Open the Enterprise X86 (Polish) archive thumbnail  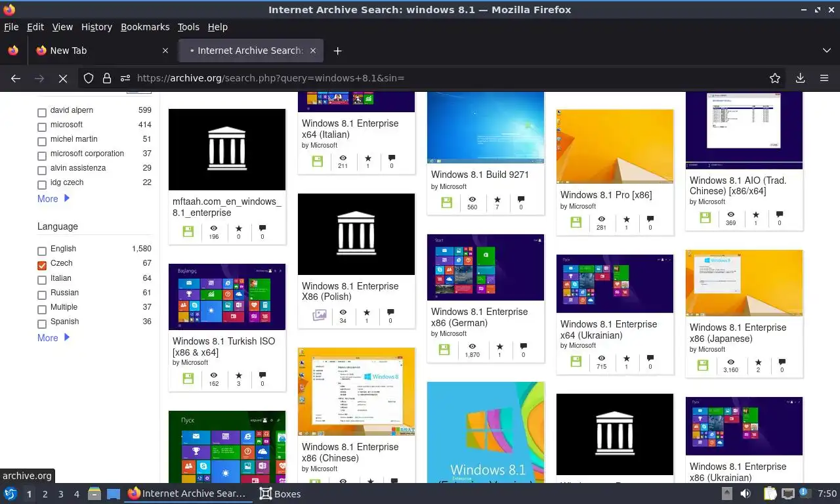pos(356,234)
